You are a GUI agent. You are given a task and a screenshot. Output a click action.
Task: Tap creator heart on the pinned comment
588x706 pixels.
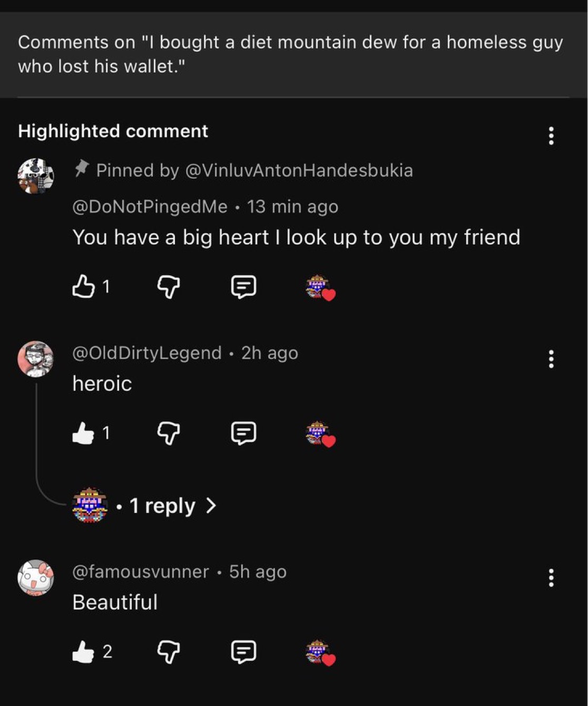click(x=320, y=287)
